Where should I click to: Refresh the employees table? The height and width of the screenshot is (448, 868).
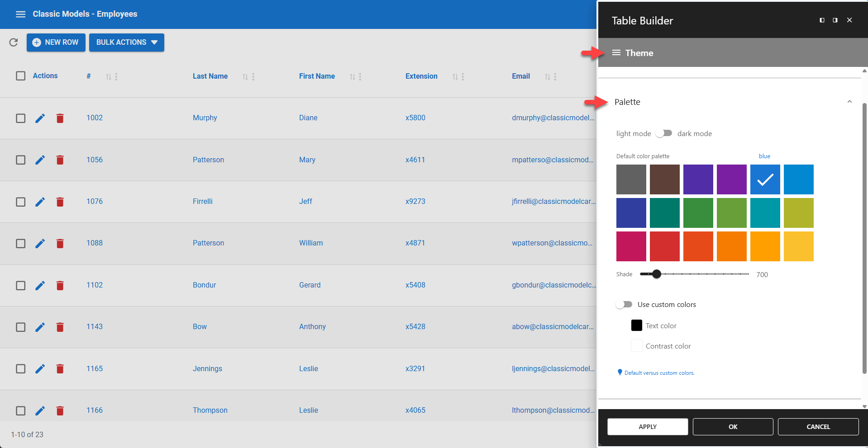point(13,42)
